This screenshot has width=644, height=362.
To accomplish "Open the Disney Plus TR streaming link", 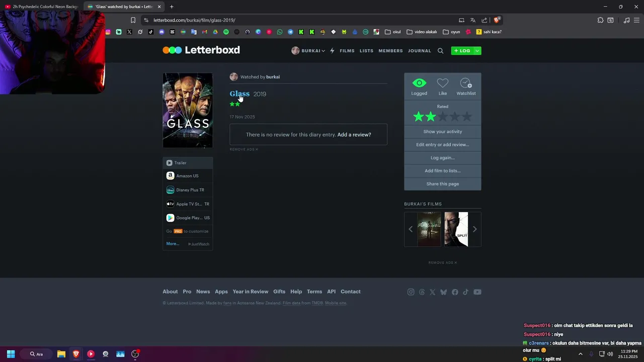I will click(188, 190).
